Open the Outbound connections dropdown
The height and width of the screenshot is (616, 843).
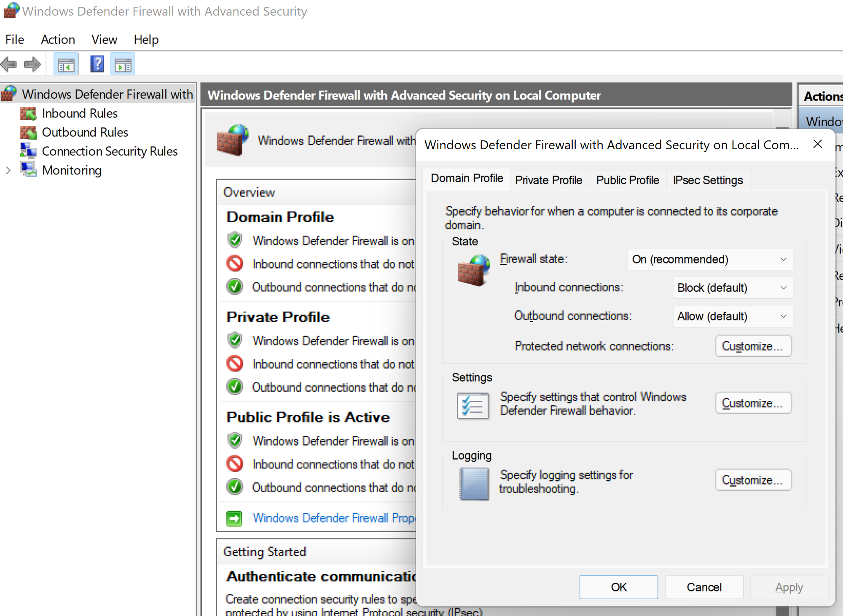(733, 316)
